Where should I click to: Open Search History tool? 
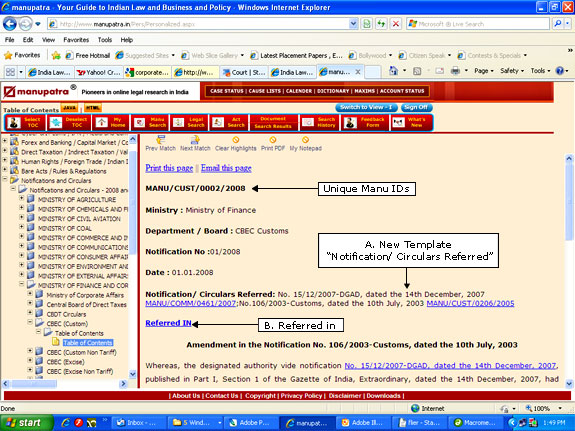[319, 123]
